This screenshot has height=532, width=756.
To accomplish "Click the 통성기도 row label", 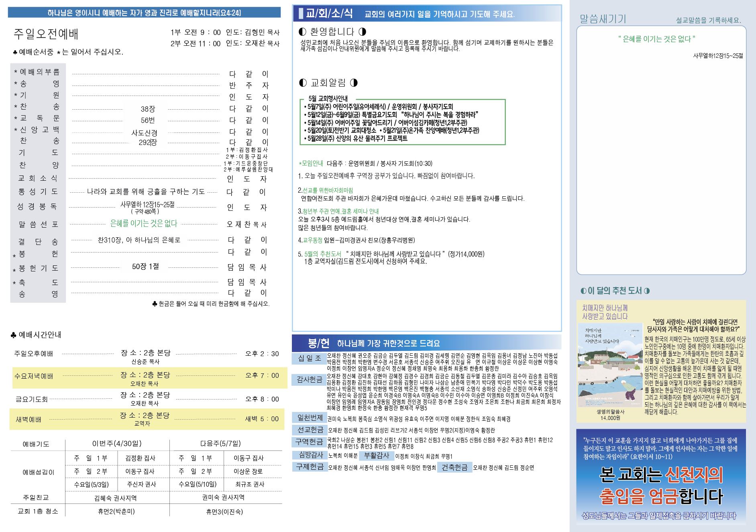I will click(x=38, y=192).
